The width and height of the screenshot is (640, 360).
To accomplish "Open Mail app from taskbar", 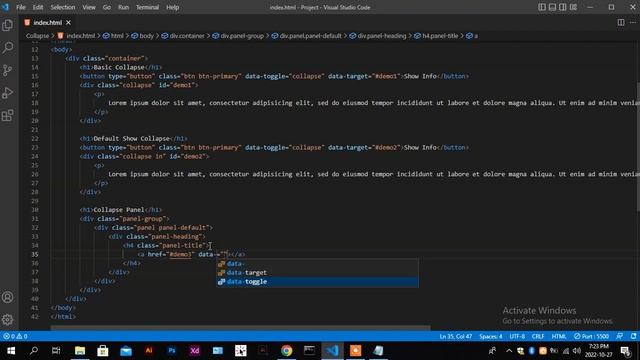I will (126, 351).
